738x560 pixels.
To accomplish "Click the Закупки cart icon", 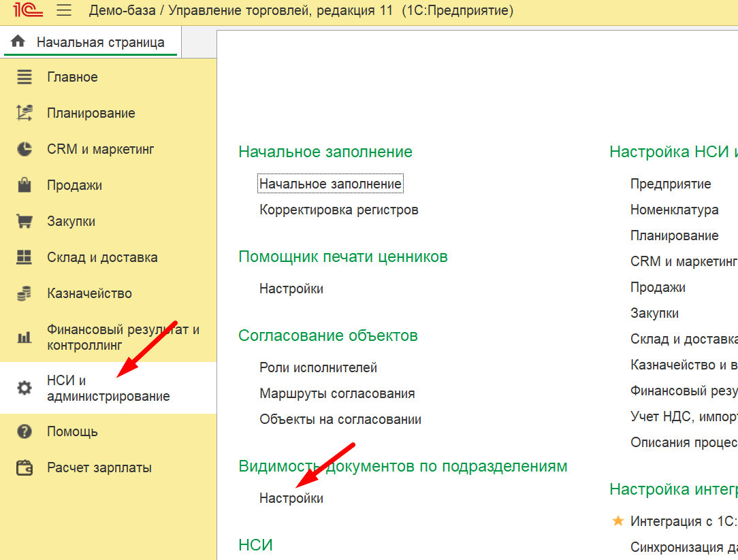I will 25,221.
